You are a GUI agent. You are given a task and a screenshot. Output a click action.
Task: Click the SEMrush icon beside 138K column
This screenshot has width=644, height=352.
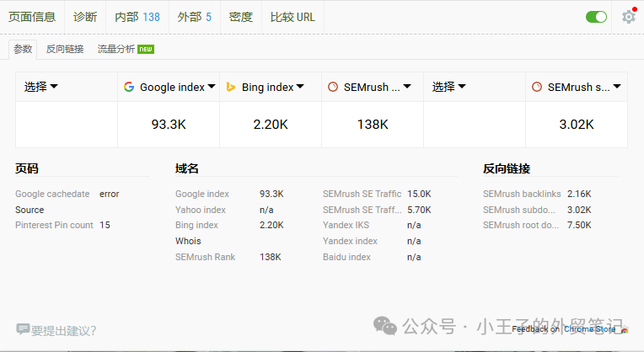pos(333,87)
